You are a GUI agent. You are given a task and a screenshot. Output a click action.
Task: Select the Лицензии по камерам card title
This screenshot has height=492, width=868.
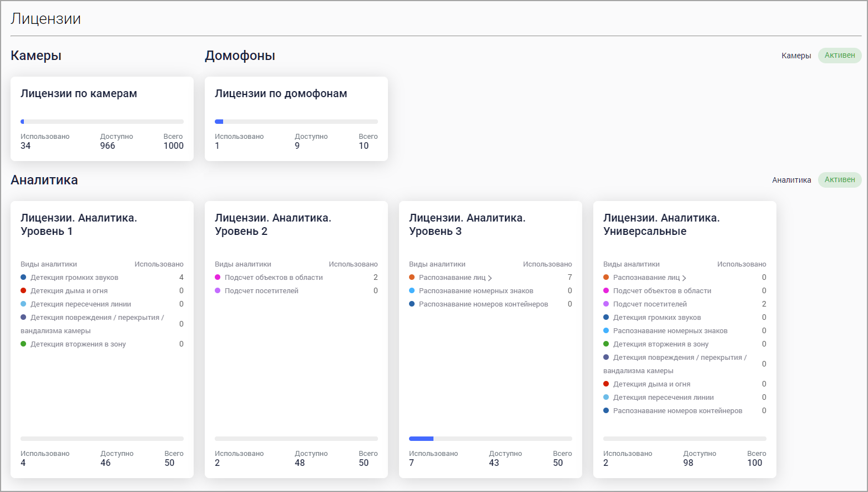pos(79,94)
